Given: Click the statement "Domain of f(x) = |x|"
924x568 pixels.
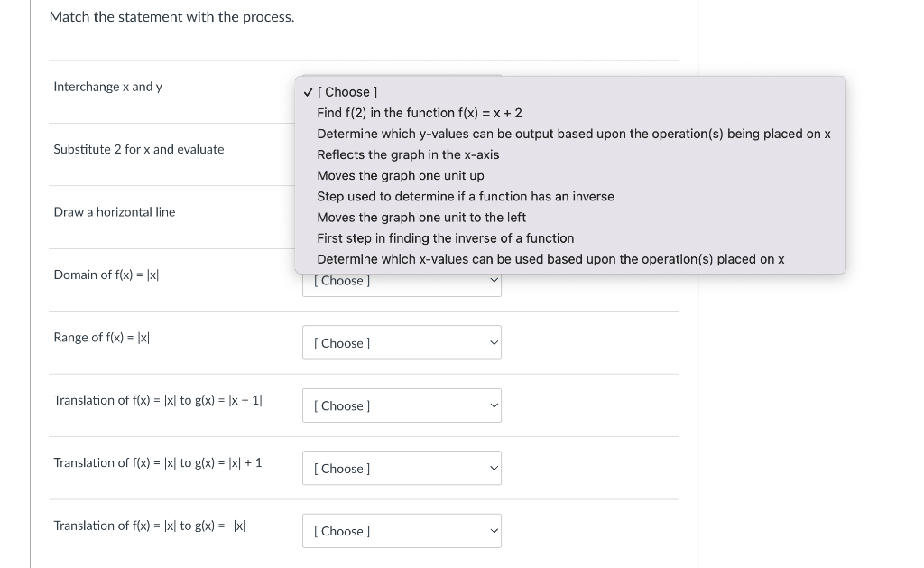Looking at the screenshot, I should pos(106,275).
